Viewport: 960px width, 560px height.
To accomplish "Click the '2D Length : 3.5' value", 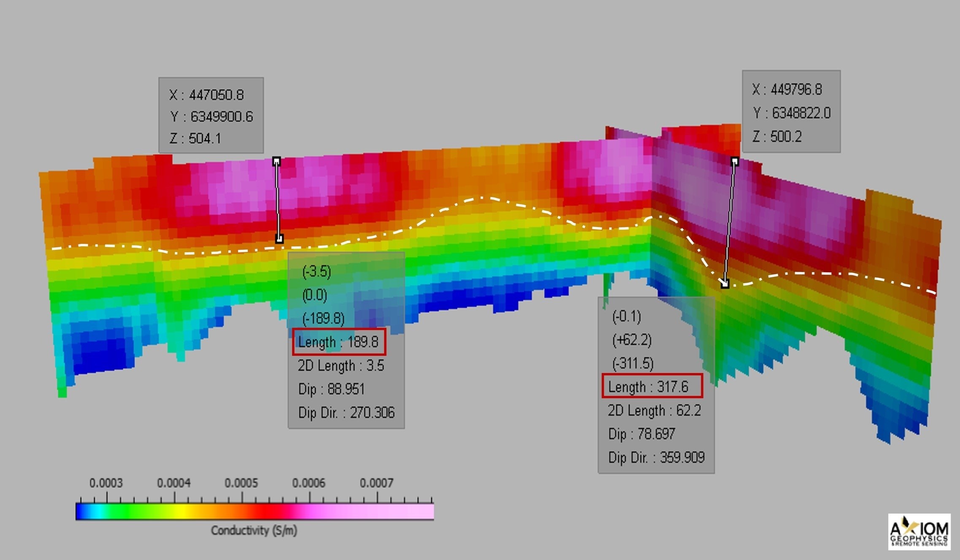I will (341, 365).
